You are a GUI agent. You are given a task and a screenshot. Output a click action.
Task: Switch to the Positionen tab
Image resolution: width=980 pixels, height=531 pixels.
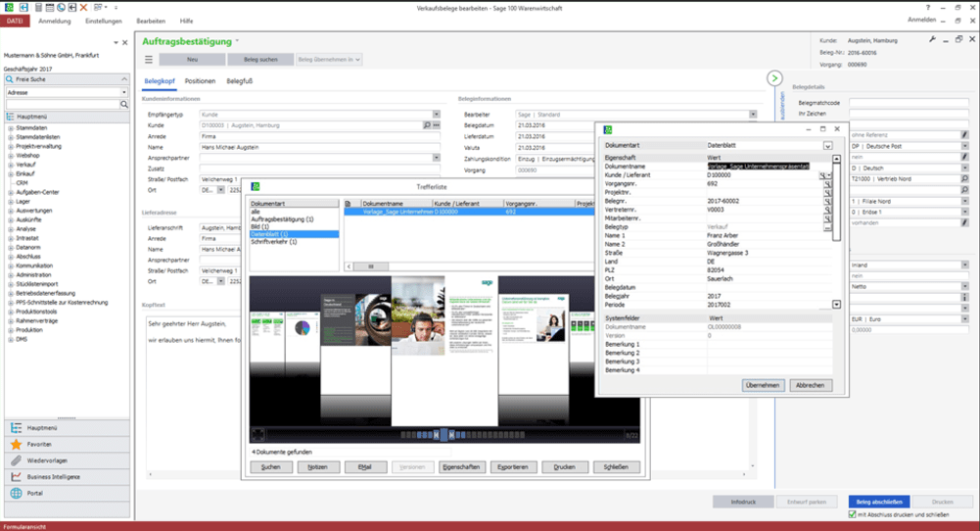point(200,81)
